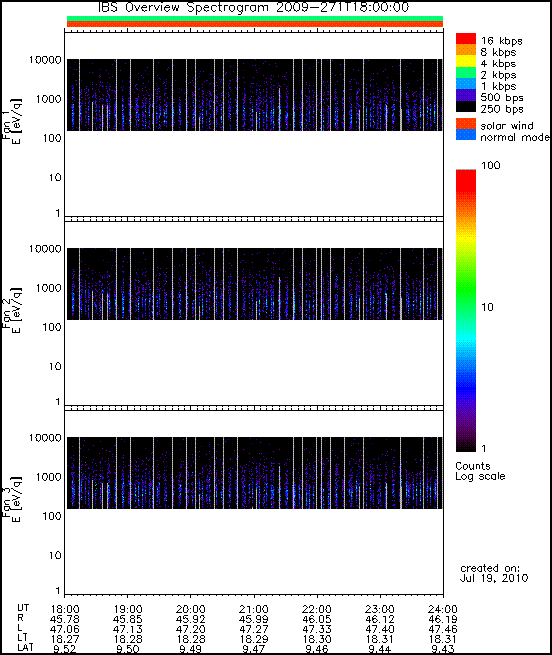
Task: Click the LT value '18.30'
Action: (317, 639)
